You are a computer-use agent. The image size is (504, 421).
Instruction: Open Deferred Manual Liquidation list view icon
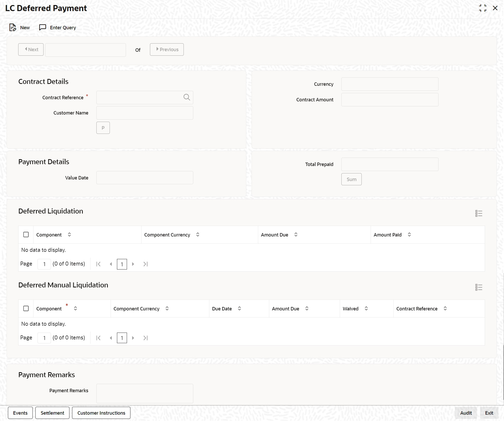479,287
